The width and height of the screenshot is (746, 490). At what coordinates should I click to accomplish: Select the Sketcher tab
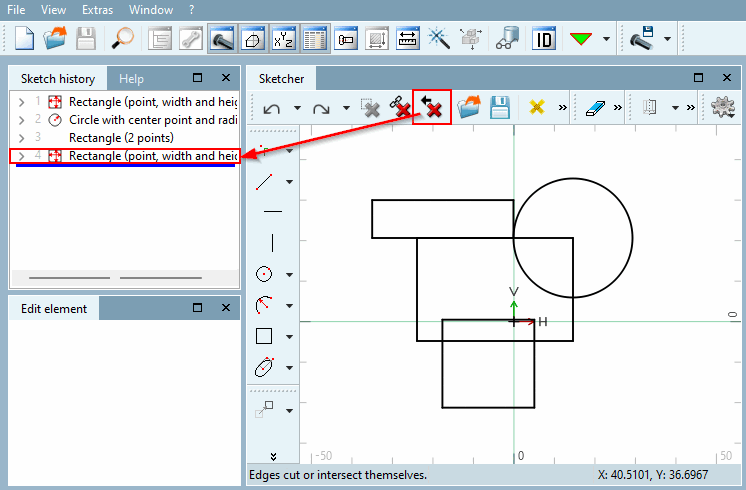click(x=281, y=78)
